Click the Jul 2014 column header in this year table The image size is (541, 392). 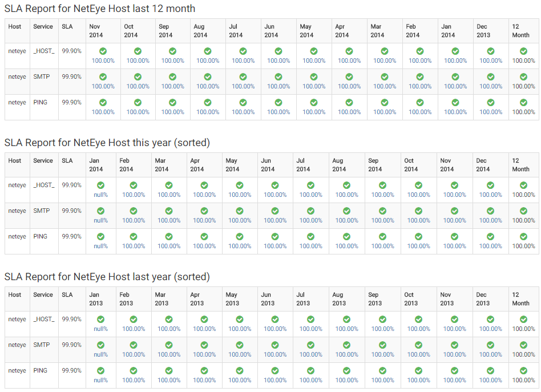310,165
